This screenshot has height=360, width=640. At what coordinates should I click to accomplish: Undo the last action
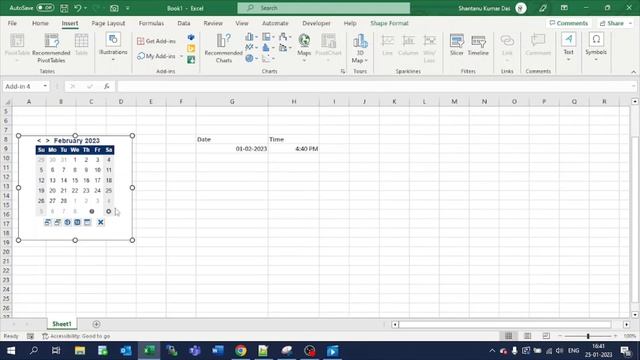[x=77, y=8]
